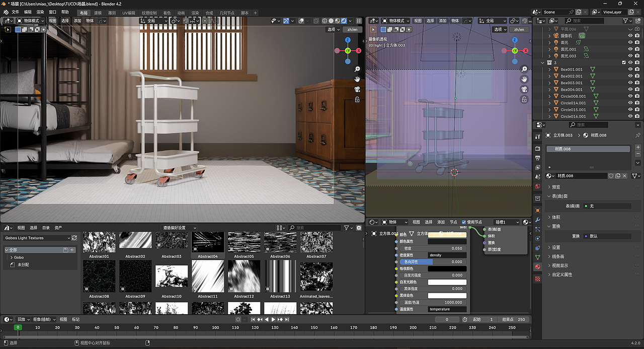Click fake user shield icon for 材质.008
The width and height of the screenshot is (644, 349).
pos(611,176)
